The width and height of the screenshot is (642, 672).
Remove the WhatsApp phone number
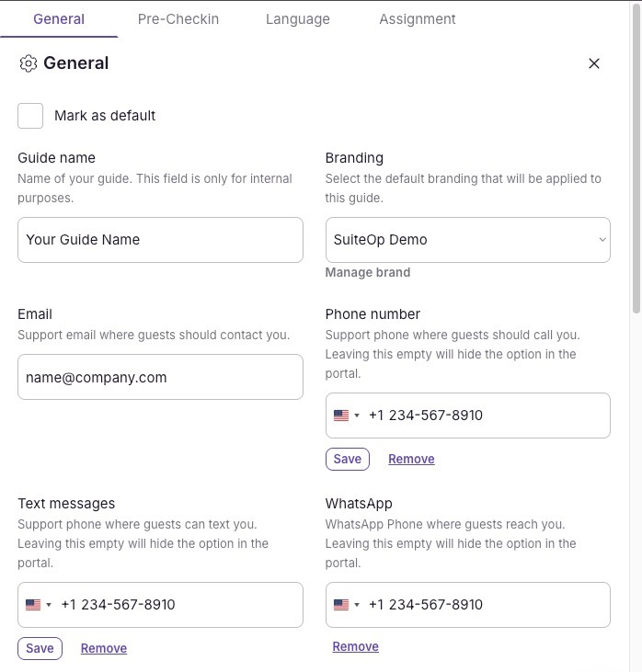pos(356,646)
